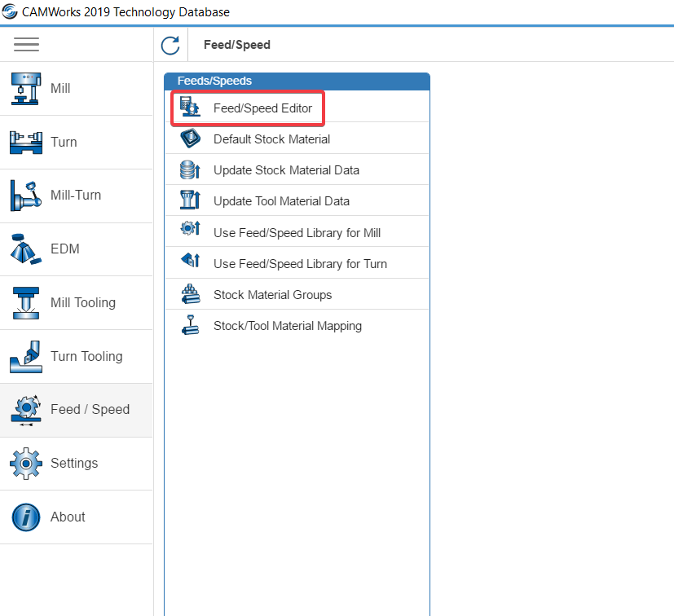The image size is (674, 616).
Task: Select EDM in the sidebar
Action: point(77,249)
